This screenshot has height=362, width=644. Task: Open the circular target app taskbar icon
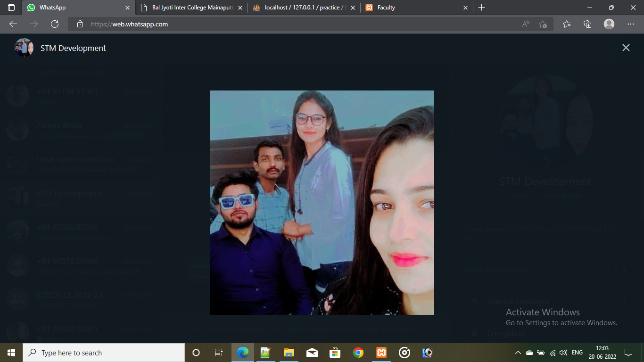pyautogui.click(x=405, y=353)
